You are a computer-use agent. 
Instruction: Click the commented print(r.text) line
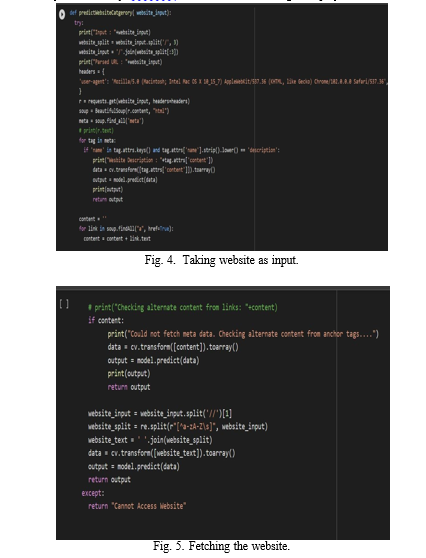pos(96,131)
